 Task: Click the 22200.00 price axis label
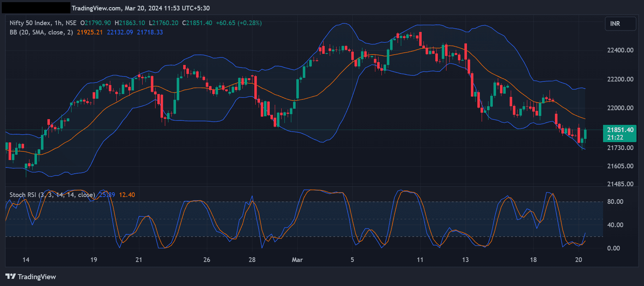click(x=620, y=79)
